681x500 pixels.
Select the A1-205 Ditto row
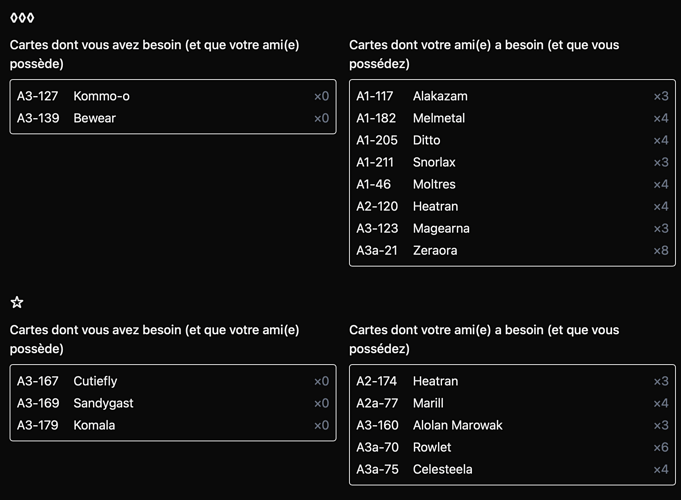512,140
